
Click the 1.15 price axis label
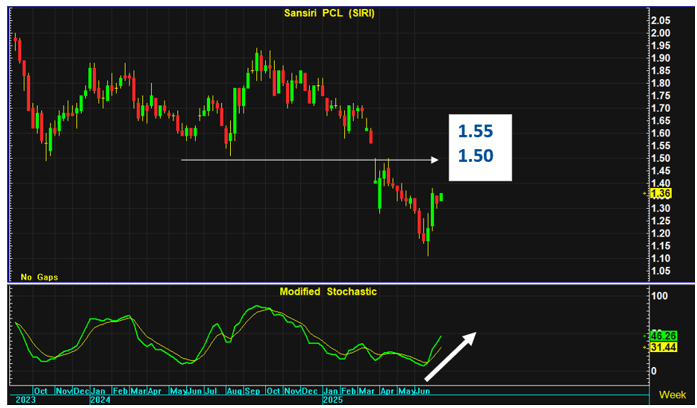661,246
